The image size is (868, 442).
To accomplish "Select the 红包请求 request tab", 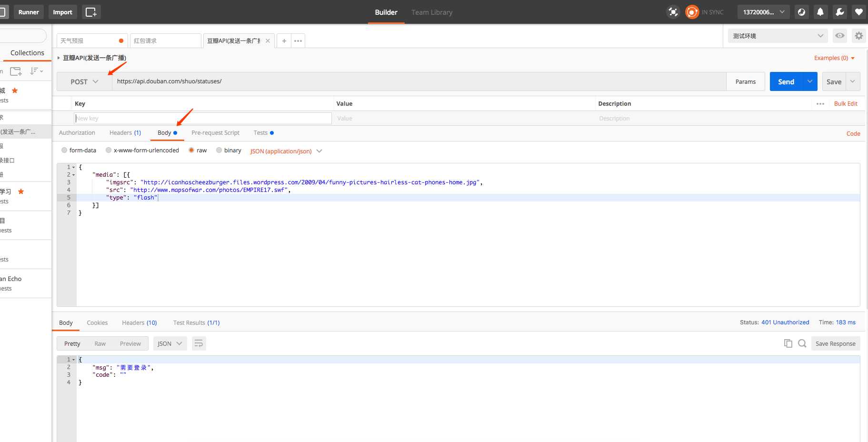I will tap(166, 41).
